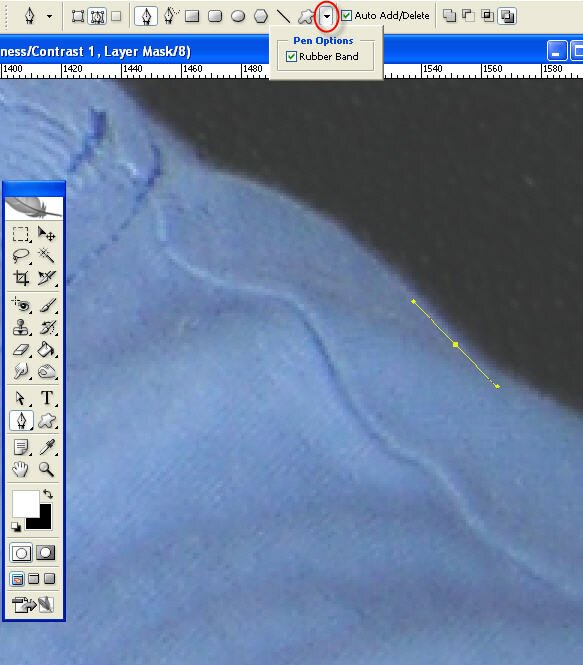Open the Pen tool preset picker arrow

[x=50, y=17]
